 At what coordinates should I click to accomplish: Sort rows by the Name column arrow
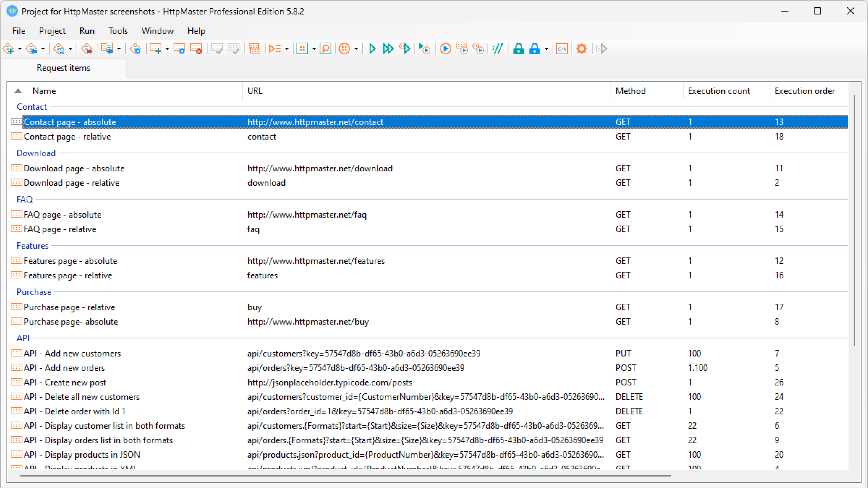[18, 91]
